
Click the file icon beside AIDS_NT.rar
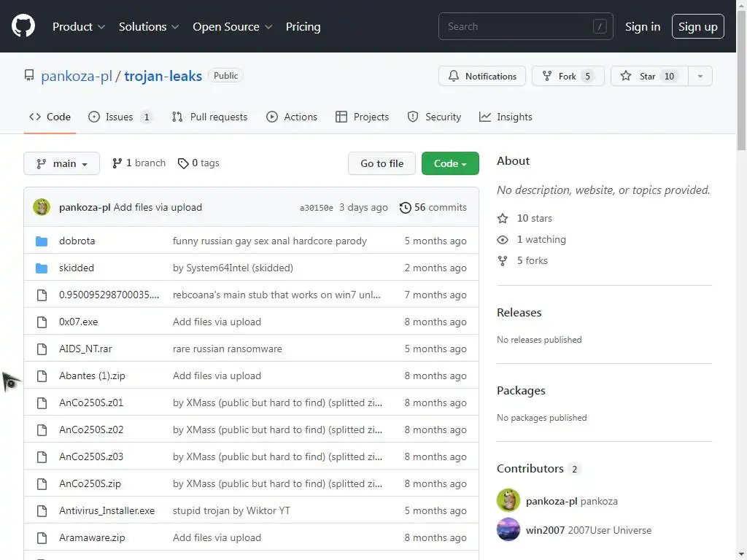(42, 349)
